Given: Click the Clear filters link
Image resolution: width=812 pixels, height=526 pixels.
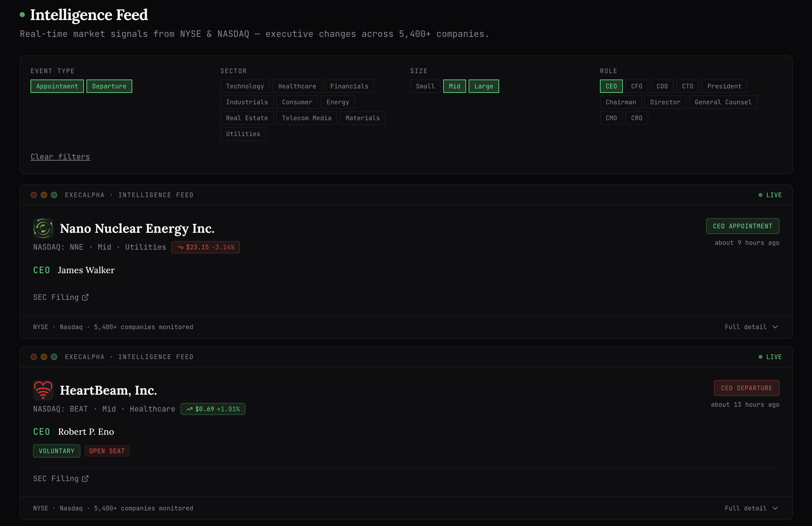Looking at the screenshot, I should [x=60, y=157].
